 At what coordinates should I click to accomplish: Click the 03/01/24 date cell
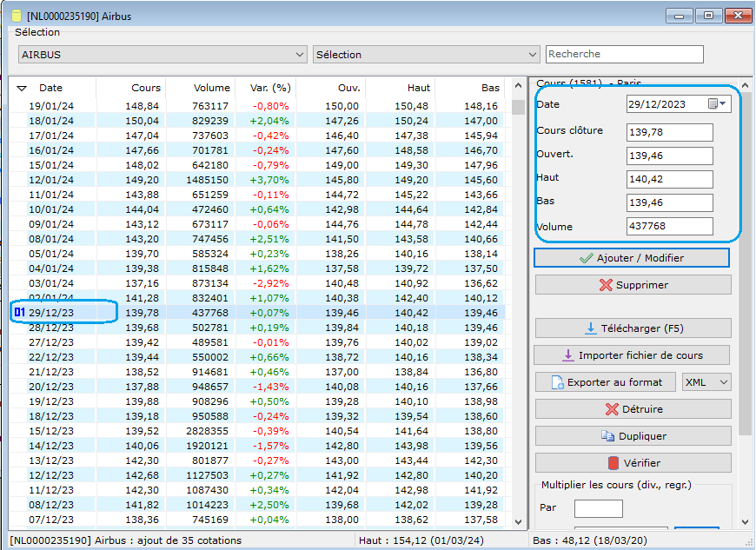[51, 283]
